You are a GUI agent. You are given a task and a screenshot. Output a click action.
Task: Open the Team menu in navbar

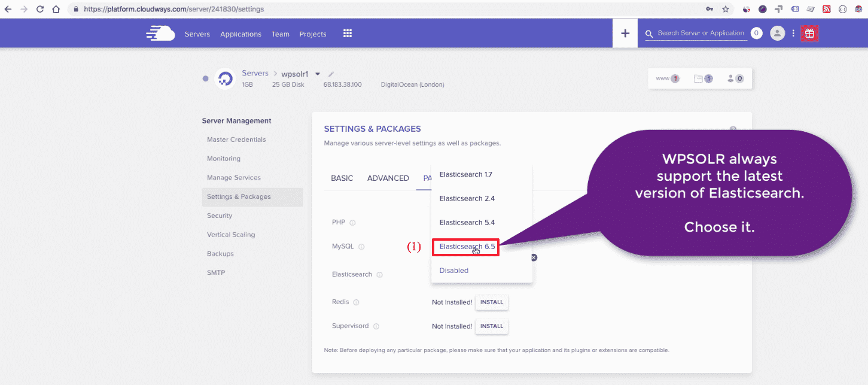click(281, 34)
